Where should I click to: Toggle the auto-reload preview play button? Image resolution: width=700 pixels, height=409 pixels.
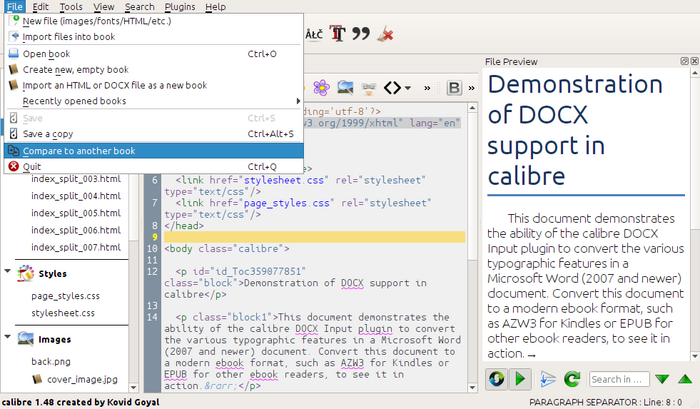click(x=520, y=379)
